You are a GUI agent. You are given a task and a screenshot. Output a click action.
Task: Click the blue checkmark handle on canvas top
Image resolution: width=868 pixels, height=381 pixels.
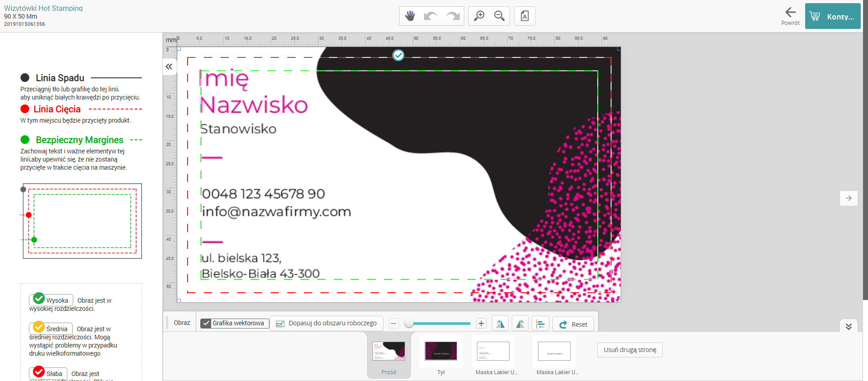[398, 55]
